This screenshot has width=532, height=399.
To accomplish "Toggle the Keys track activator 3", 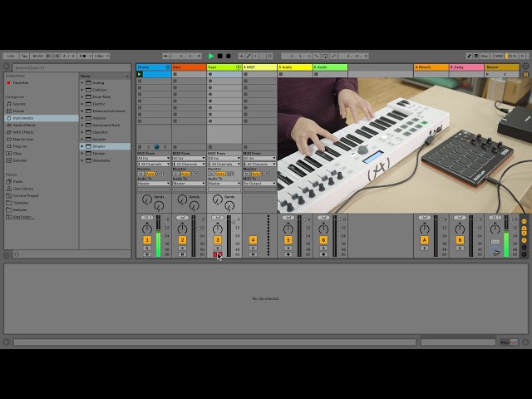I will (x=218, y=240).
